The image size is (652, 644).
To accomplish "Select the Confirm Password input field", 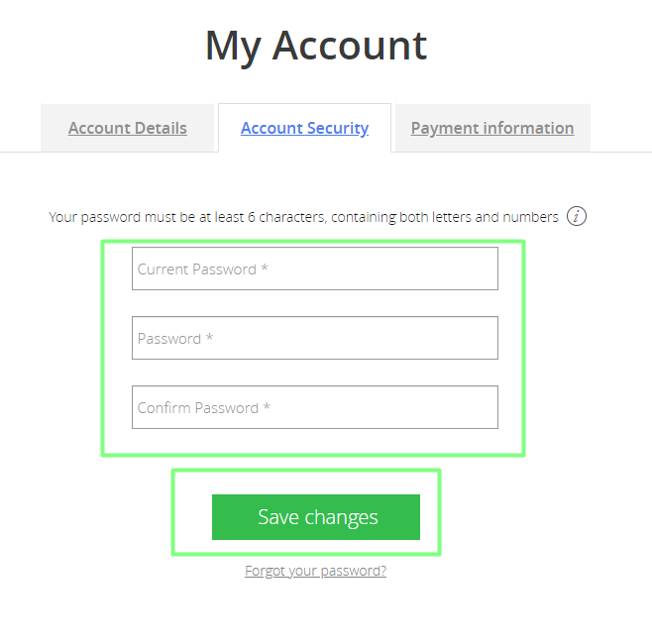I will pyautogui.click(x=315, y=407).
